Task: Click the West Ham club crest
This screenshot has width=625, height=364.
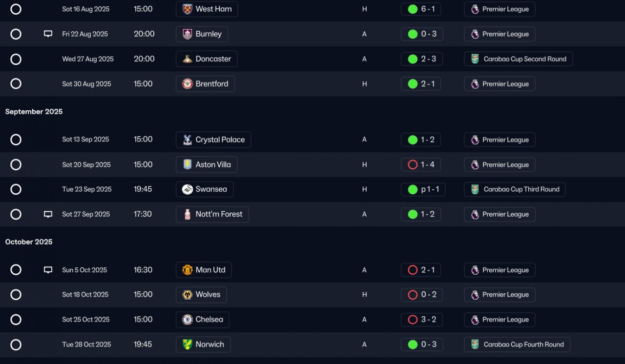Action: click(187, 9)
